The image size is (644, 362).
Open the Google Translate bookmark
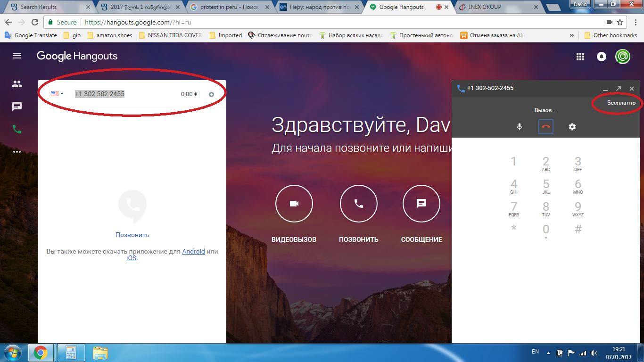click(x=31, y=35)
